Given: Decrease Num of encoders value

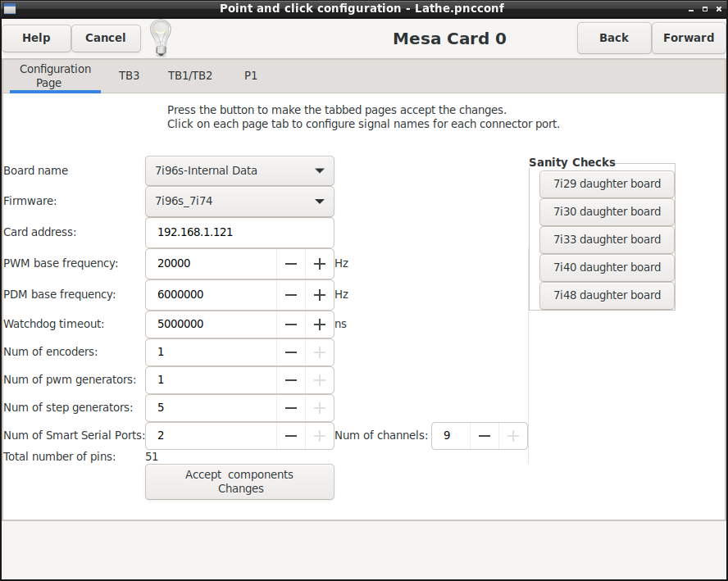Looking at the screenshot, I should (291, 352).
